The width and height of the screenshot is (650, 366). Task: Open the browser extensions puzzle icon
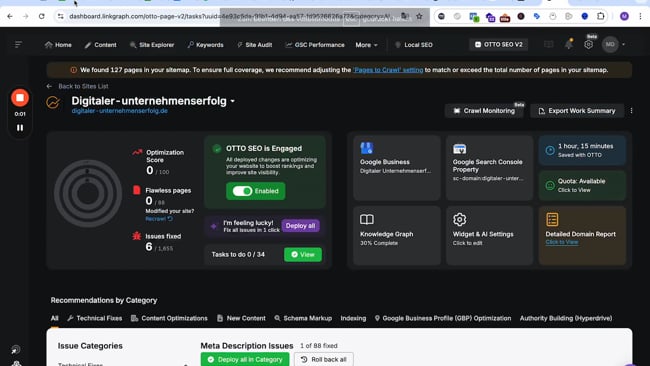click(600, 16)
